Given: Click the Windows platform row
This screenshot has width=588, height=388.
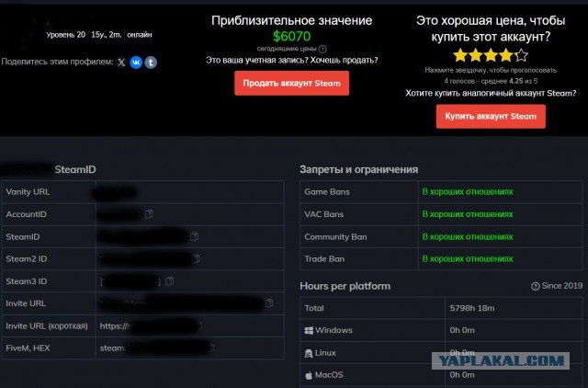Looking at the screenshot, I should click(441, 330).
